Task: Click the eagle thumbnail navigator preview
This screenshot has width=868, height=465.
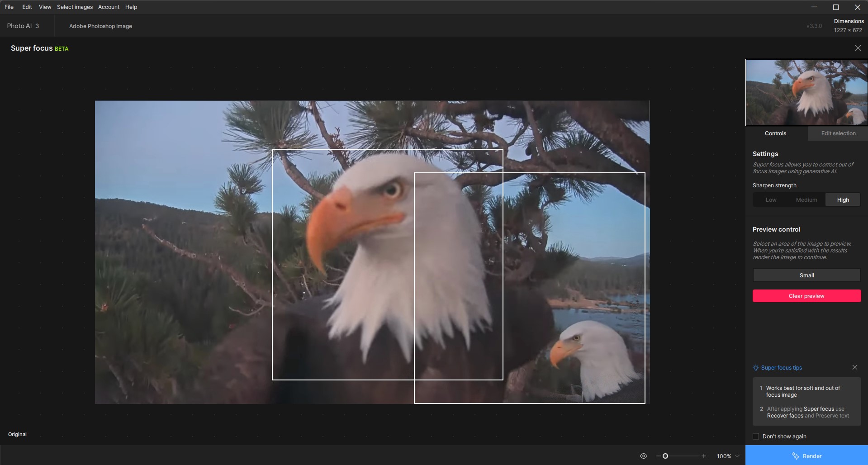Action: (806, 92)
